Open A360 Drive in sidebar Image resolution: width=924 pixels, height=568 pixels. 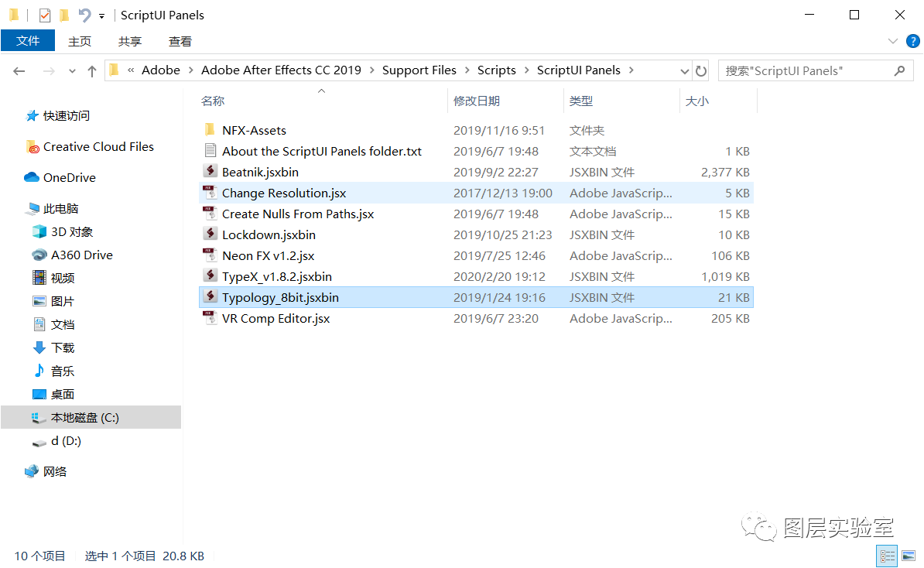pos(81,255)
